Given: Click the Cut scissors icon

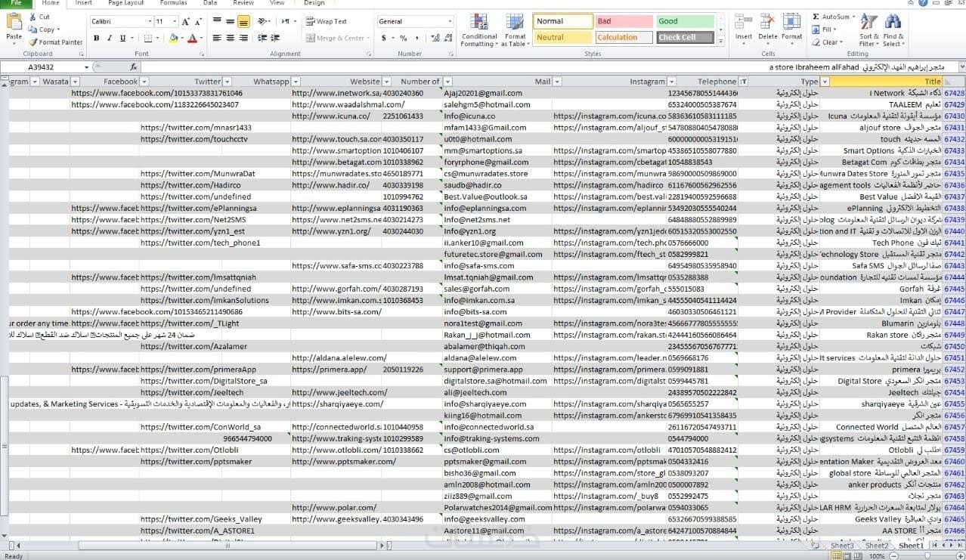Looking at the screenshot, I should 33,17.
